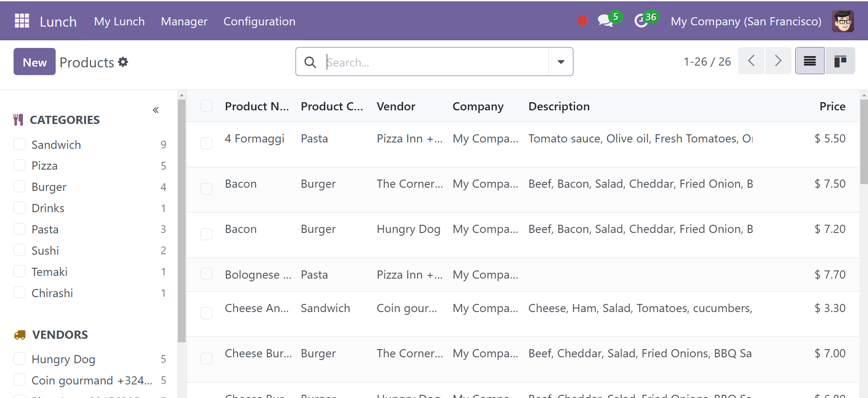The height and width of the screenshot is (398, 868).
Task: Click the $ 3.30 price cell
Action: coord(830,308)
